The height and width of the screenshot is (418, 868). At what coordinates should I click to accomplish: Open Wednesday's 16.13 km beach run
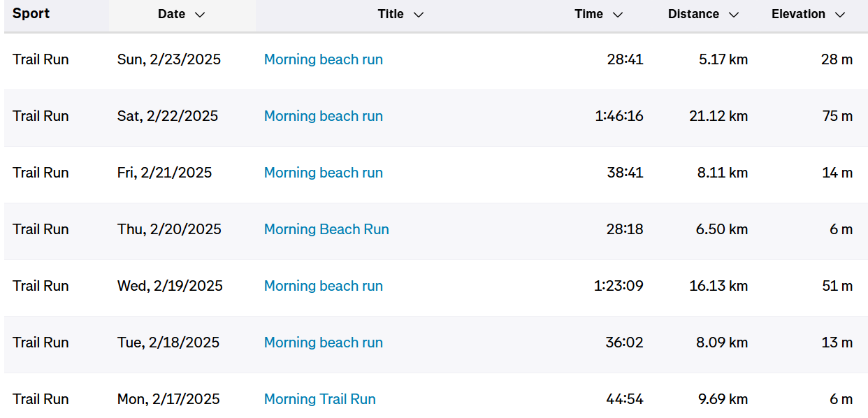point(324,286)
